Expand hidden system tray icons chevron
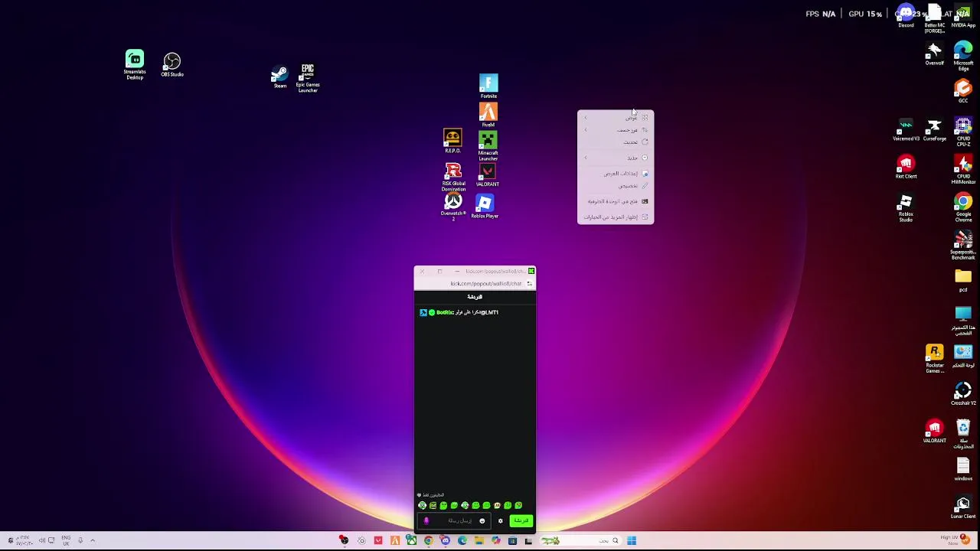This screenshot has height=551, width=980. (x=93, y=540)
